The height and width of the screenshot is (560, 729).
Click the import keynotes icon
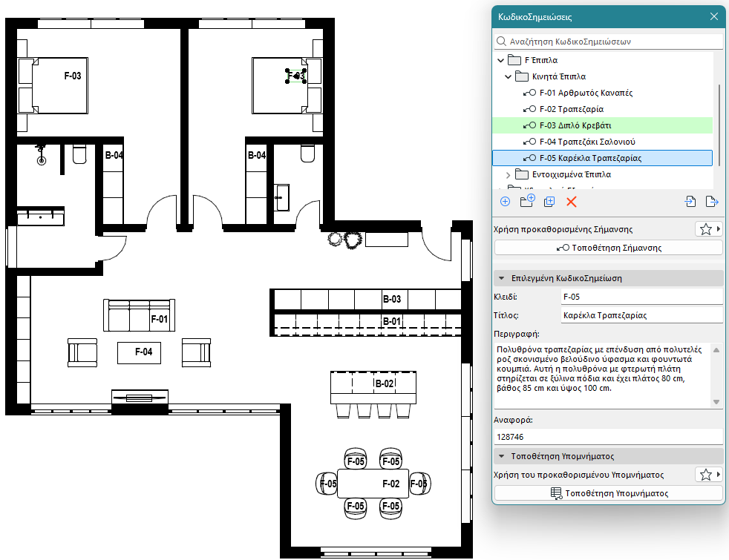pos(690,202)
